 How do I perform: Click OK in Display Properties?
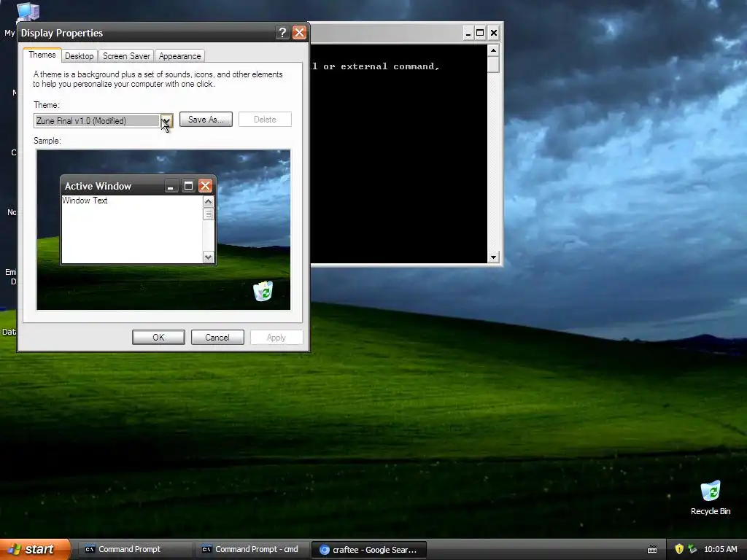click(158, 337)
